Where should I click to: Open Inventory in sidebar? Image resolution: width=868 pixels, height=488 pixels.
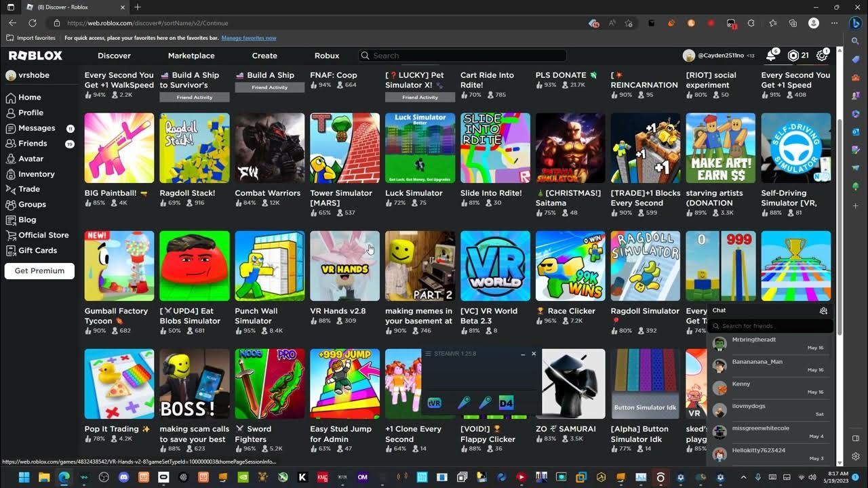tap(31, 174)
